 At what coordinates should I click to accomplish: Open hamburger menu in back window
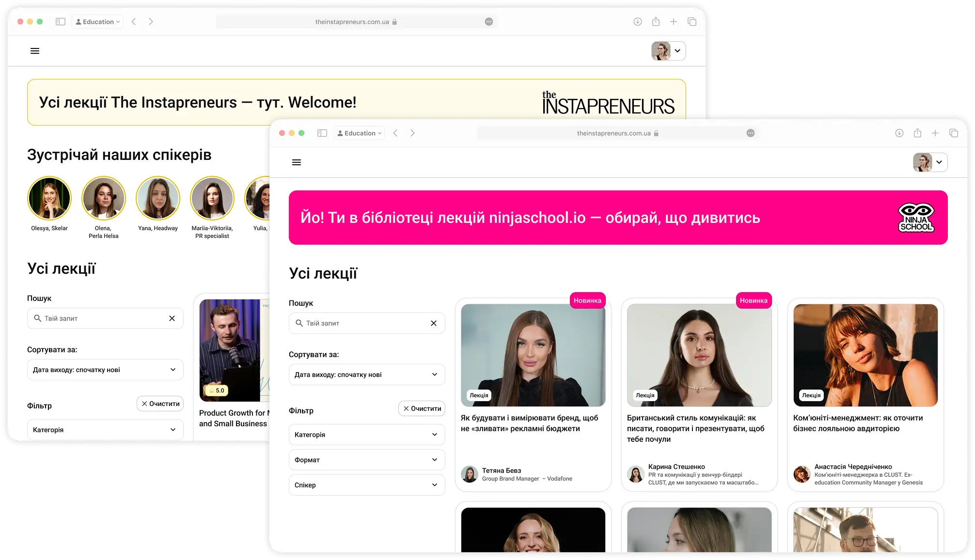[x=35, y=51]
